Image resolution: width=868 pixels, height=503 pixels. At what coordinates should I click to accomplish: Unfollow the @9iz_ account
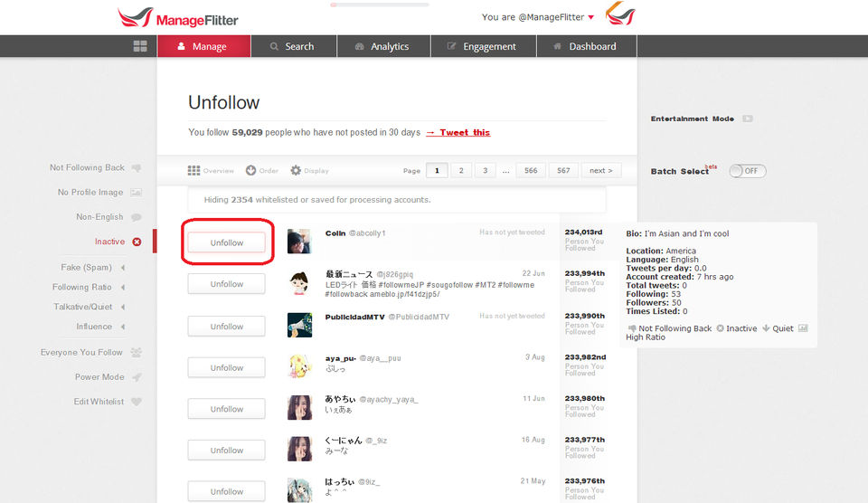(226, 491)
